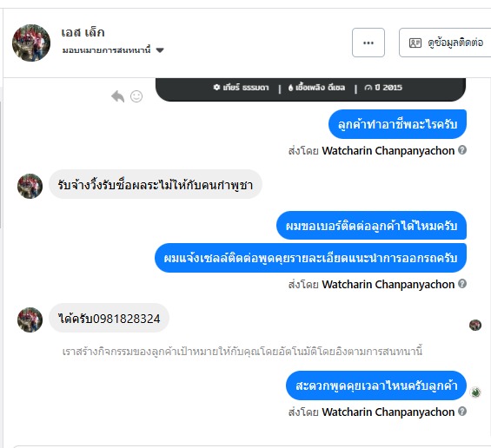Click the reply arrow icon
The image size is (491, 448).
(x=117, y=96)
